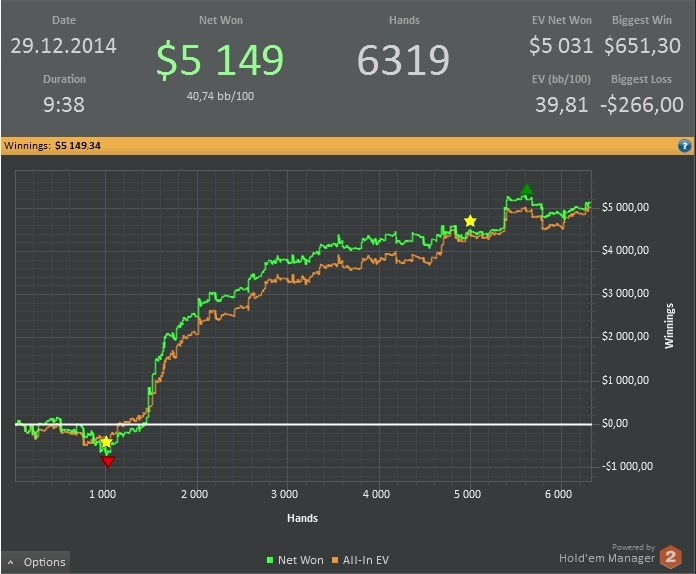
Task: Click the Duration header label
Action: click(64, 79)
